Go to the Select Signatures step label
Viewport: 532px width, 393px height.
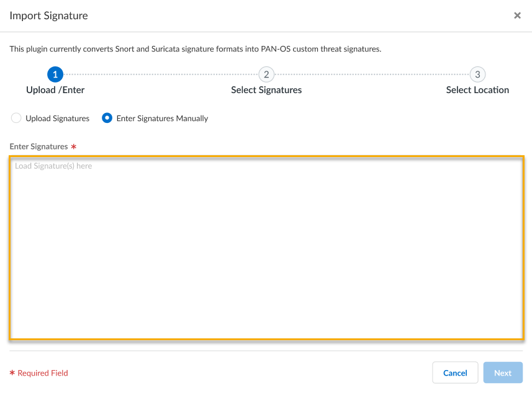coord(266,90)
